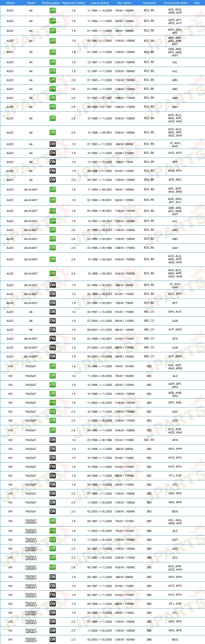Click PB icon in PASSAT 2.8 08.1996 row
The height and width of the screenshot is (644, 205).
(x=52, y=430)
